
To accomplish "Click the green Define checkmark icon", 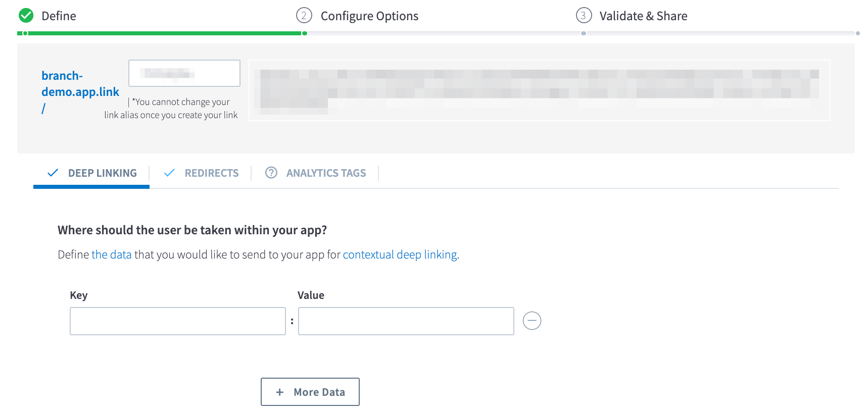I will tap(26, 16).
